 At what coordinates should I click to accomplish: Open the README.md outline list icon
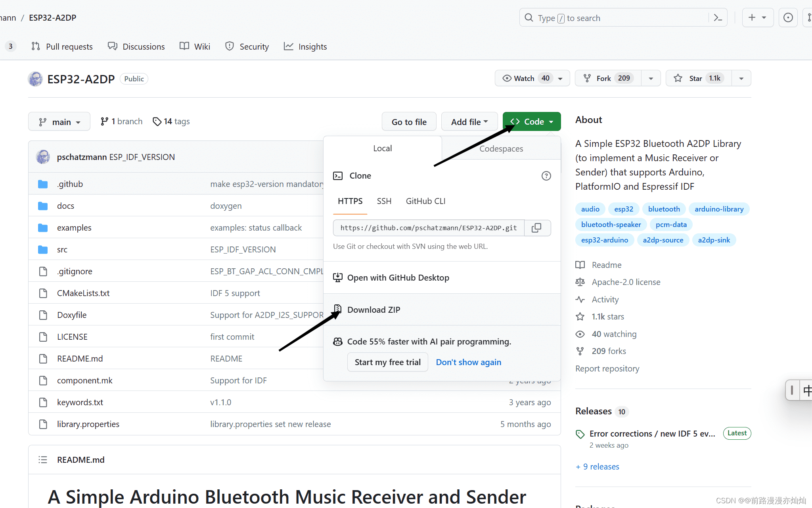[x=43, y=460]
